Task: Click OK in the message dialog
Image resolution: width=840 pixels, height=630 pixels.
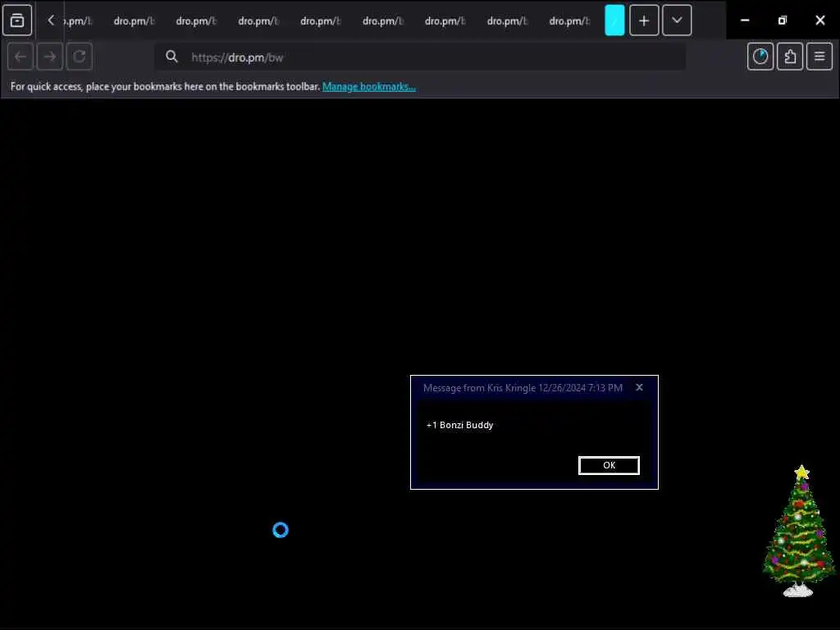Action: [609, 465]
